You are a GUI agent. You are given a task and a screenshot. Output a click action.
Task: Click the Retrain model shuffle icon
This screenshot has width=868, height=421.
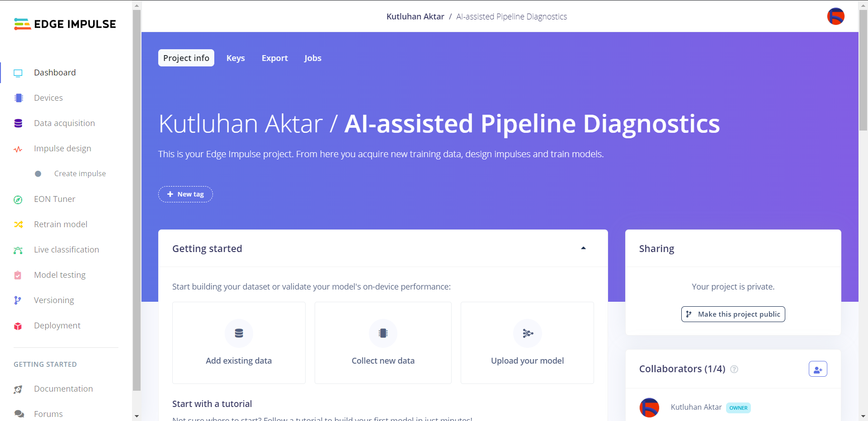19,225
